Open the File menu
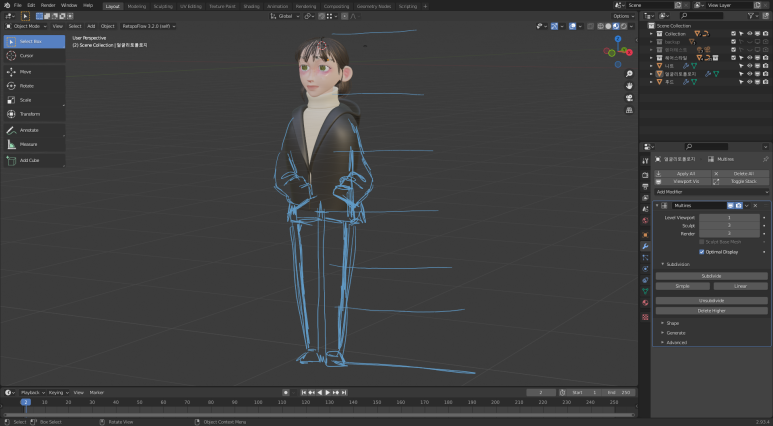 pos(17,5)
